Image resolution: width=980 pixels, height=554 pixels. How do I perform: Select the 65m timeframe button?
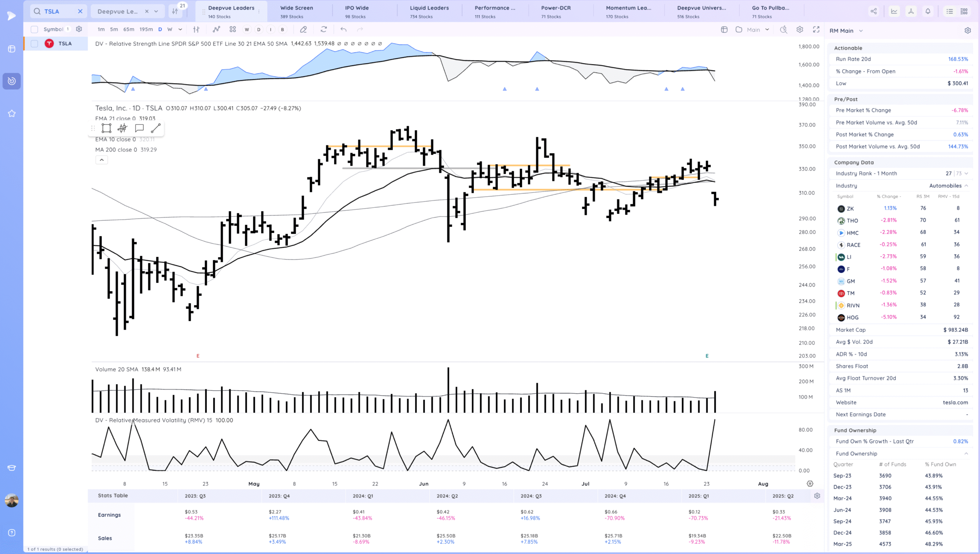pos(129,29)
